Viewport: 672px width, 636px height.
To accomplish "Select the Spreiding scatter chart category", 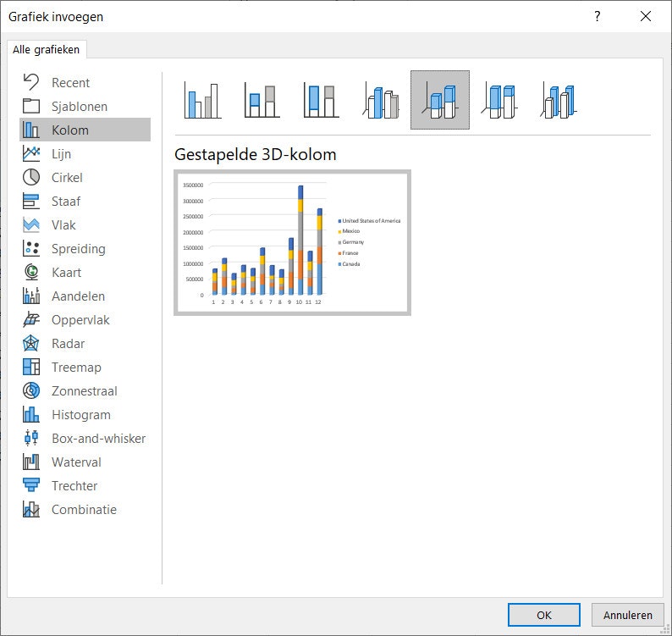I will 85,248.
